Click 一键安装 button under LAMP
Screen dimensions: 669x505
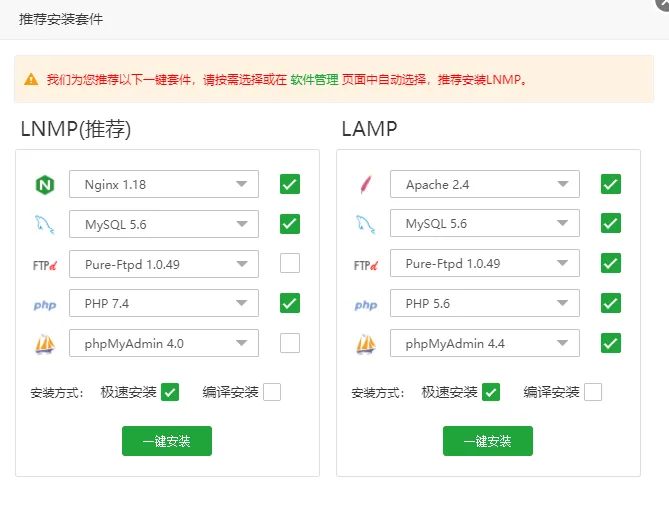pyautogui.click(x=488, y=441)
